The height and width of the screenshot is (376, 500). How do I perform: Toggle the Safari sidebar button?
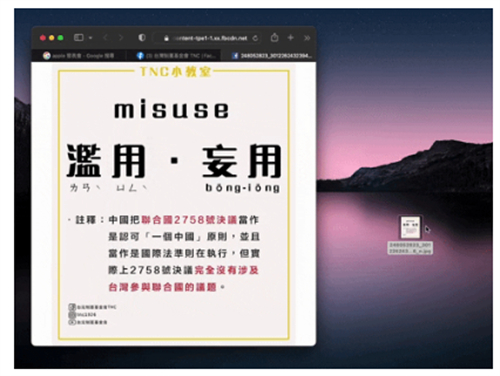[x=79, y=38]
